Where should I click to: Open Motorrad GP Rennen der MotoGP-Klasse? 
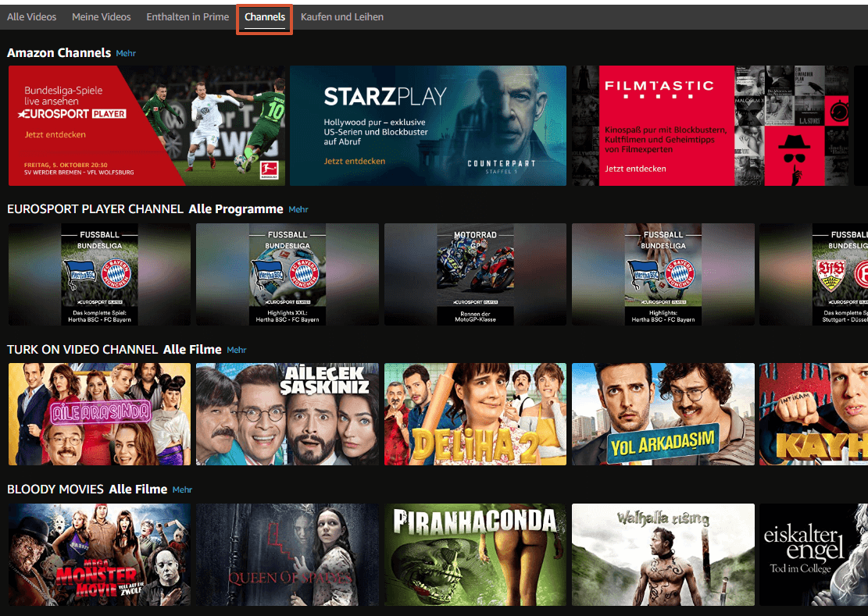click(475, 274)
